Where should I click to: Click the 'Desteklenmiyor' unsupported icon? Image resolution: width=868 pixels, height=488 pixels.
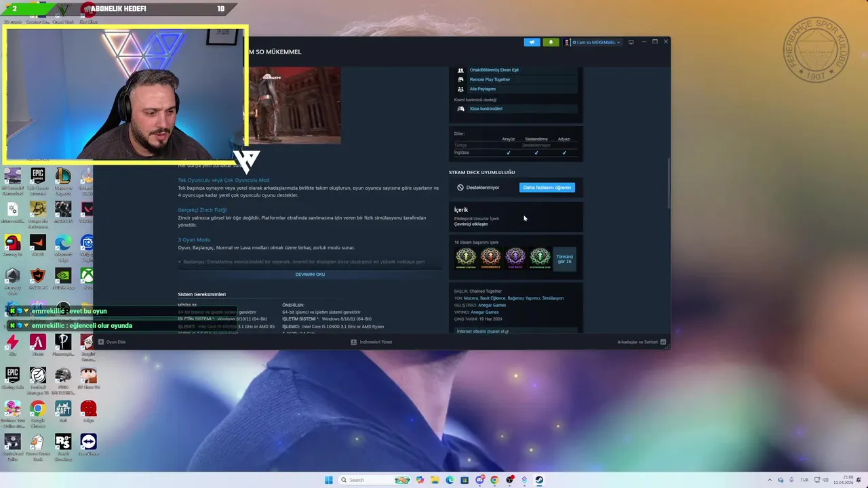tap(460, 188)
